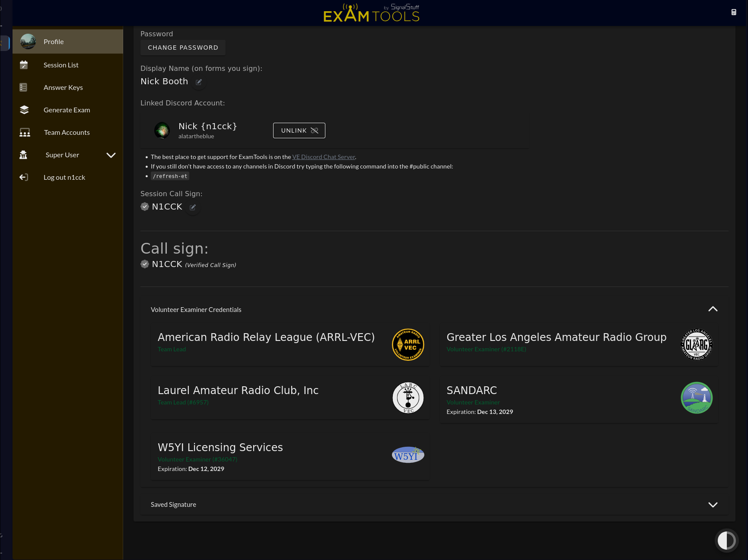748x560 pixels.
Task: Click the alatartheblue Discord username
Action: point(196,136)
